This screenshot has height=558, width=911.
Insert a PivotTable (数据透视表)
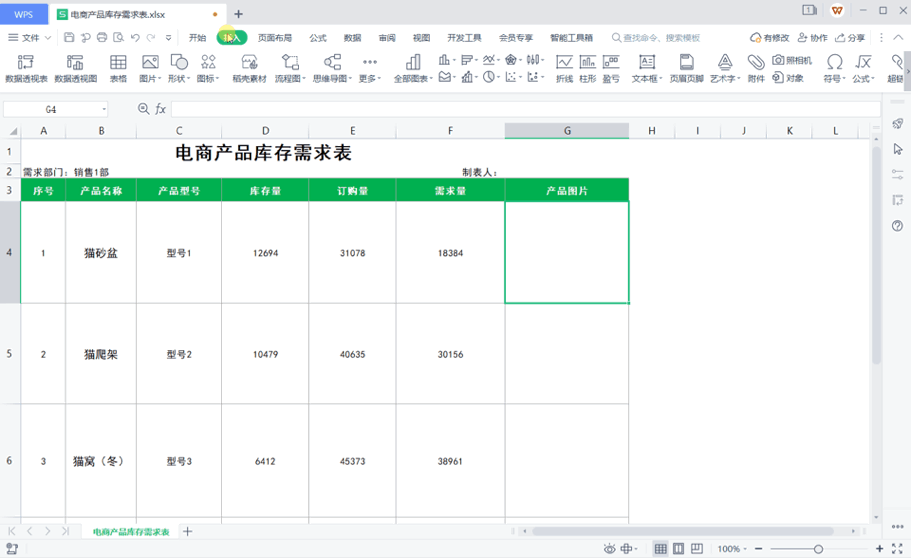pos(26,69)
